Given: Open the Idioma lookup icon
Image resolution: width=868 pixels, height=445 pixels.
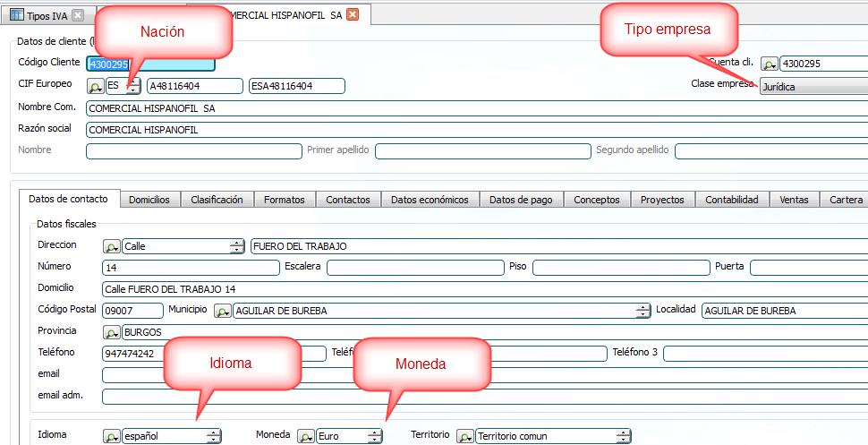Looking at the screenshot, I should [112, 436].
